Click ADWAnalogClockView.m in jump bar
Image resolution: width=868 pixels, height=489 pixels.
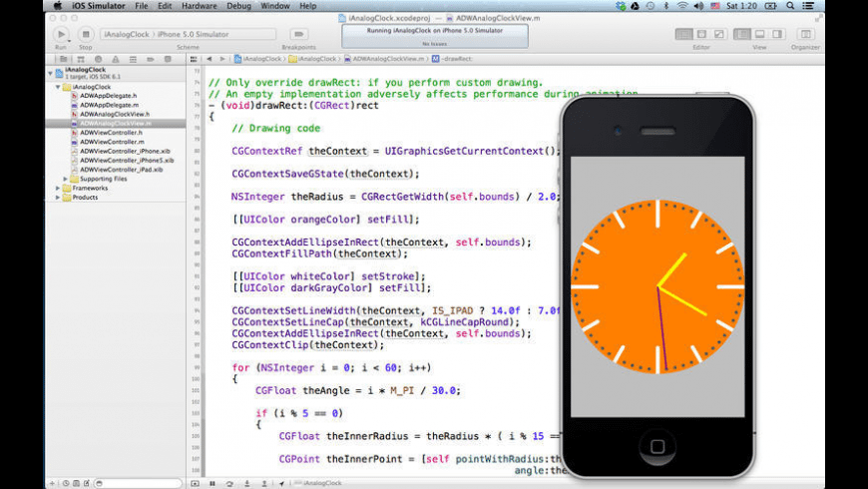(384, 59)
